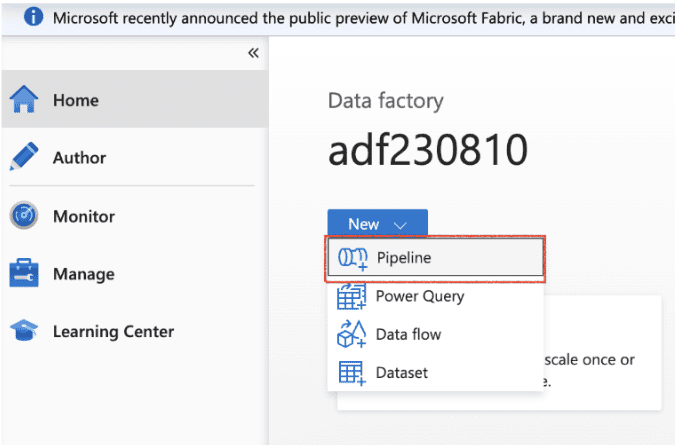Viewport: 675px width, 445px height.
Task: Click the Manage toolbox icon
Action: [24, 274]
